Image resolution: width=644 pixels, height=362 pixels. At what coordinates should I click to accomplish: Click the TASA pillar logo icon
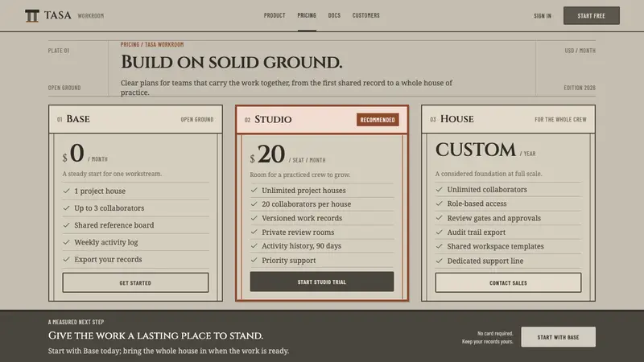(x=32, y=15)
